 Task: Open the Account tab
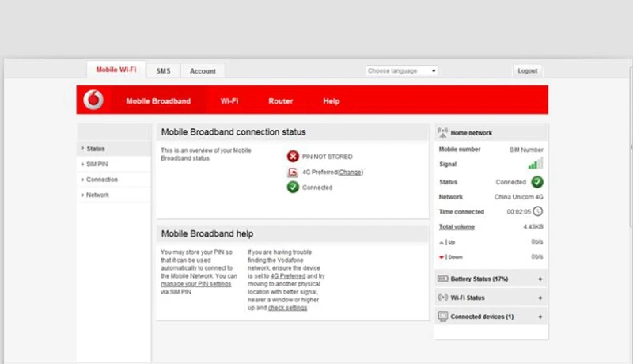[203, 71]
